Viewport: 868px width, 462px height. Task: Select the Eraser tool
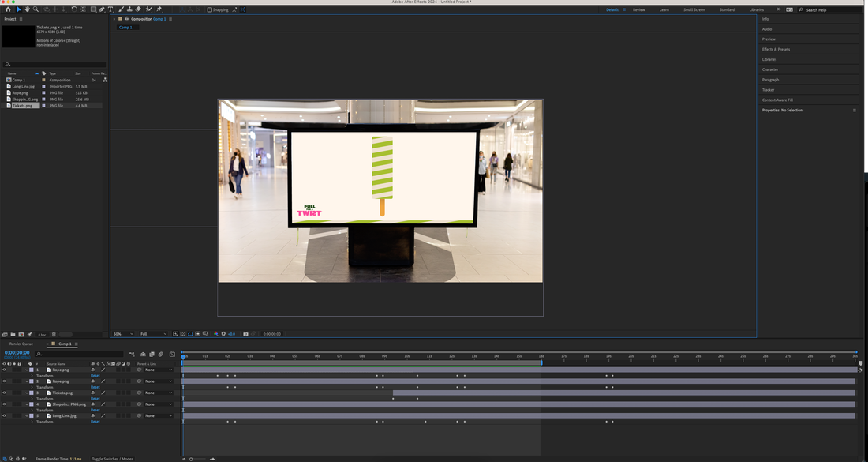pyautogui.click(x=138, y=9)
